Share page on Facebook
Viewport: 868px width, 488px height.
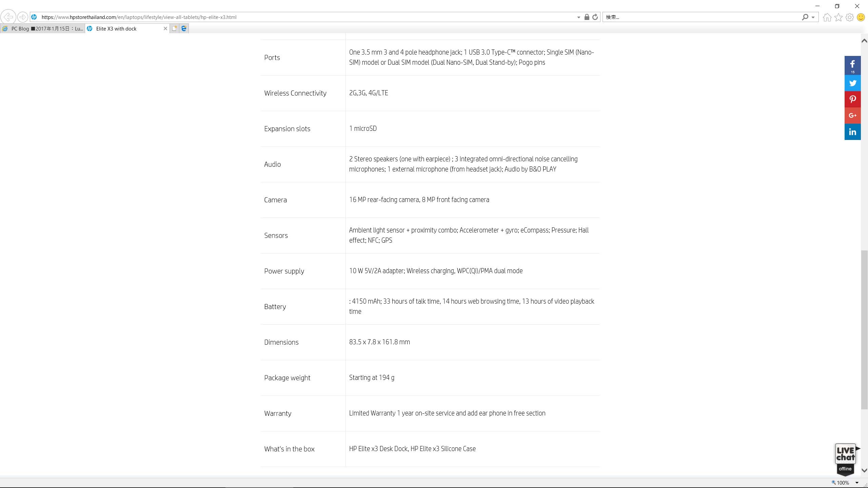[x=852, y=65]
